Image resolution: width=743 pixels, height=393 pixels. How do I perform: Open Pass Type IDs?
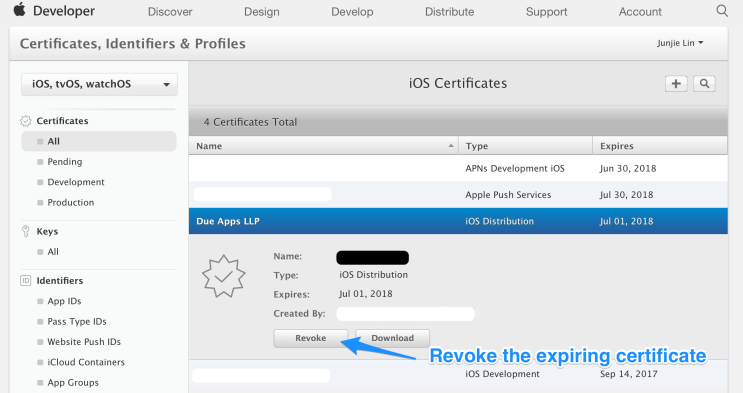tap(77, 321)
